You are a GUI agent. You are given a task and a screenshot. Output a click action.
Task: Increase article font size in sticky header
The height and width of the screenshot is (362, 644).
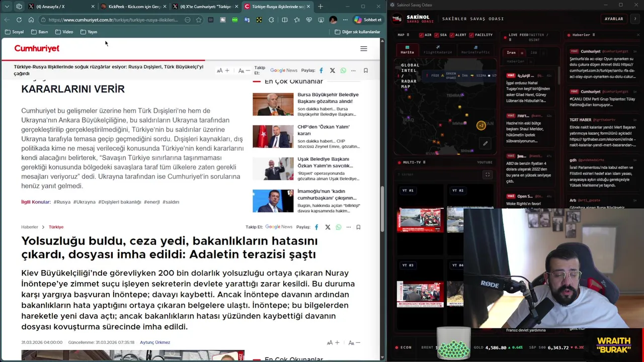pyautogui.click(x=223, y=70)
